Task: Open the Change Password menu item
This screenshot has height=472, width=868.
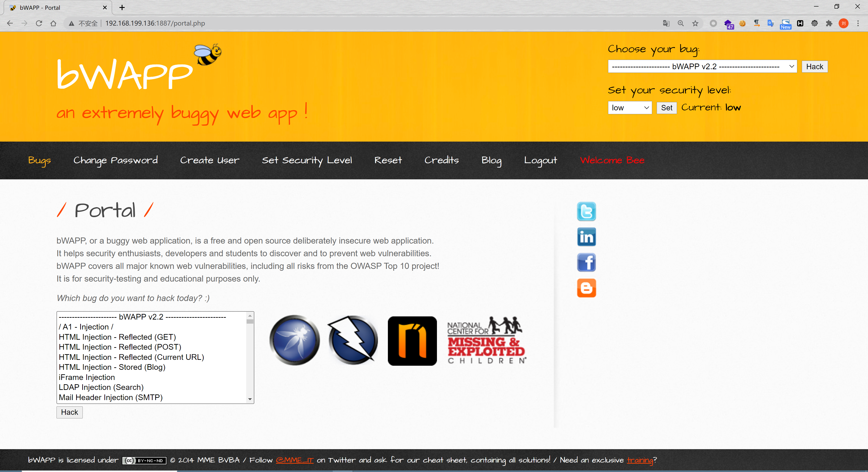Action: tap(116, 160)
